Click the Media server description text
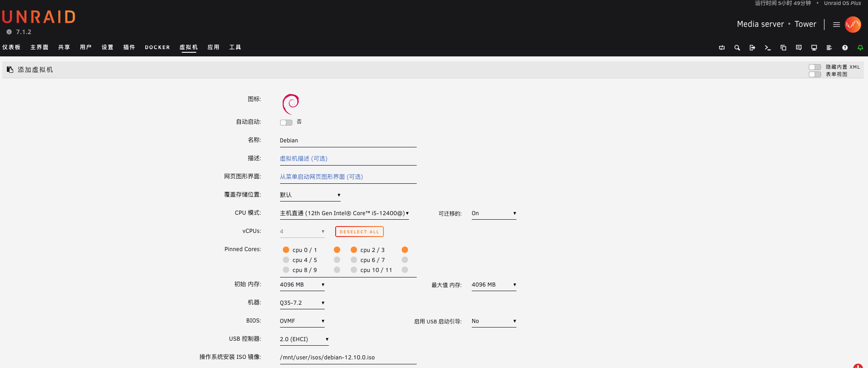The image size is (868, 368). click(x=761, y=24)
